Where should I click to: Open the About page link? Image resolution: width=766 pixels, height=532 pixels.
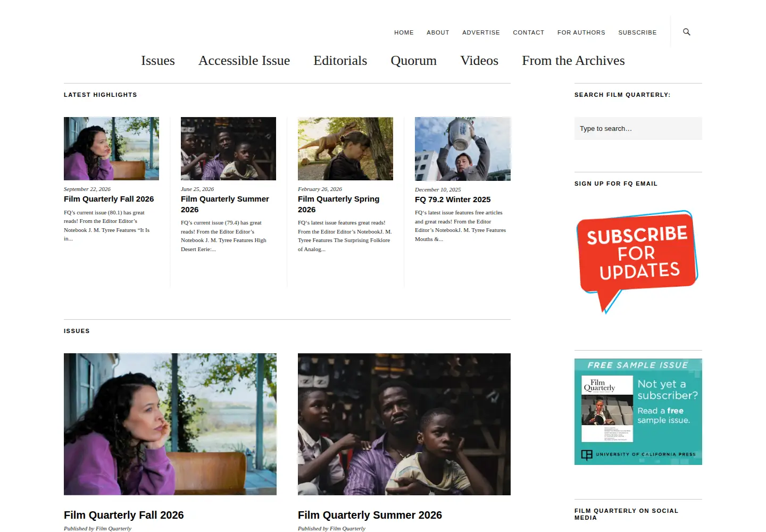click(x=438, y=32)
